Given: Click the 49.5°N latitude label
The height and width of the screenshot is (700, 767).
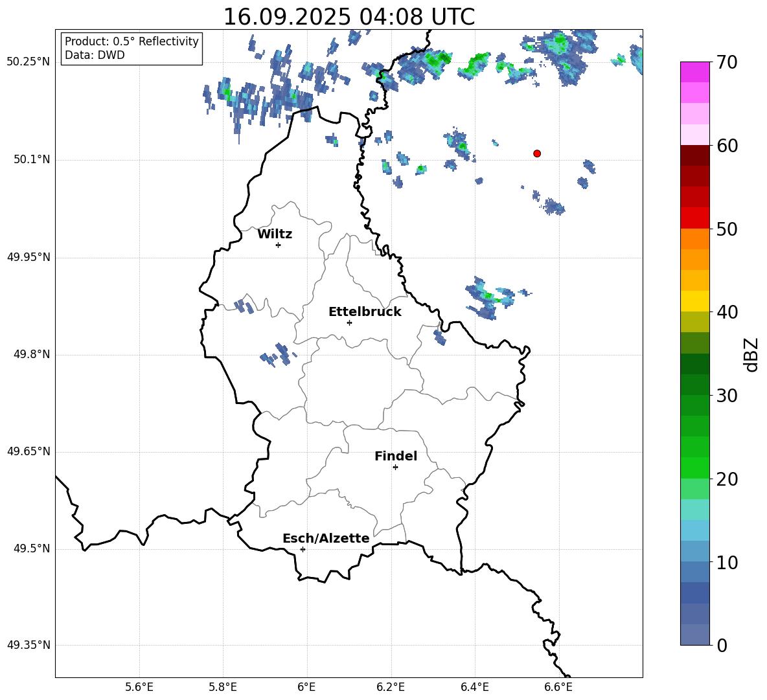Looking at the screenshot, I should (32, 549).
